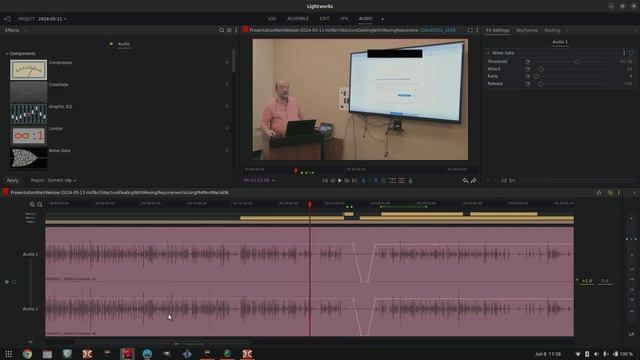Mark in point on viewer
This screenshot has width=640, height=360.
point(363,180)
